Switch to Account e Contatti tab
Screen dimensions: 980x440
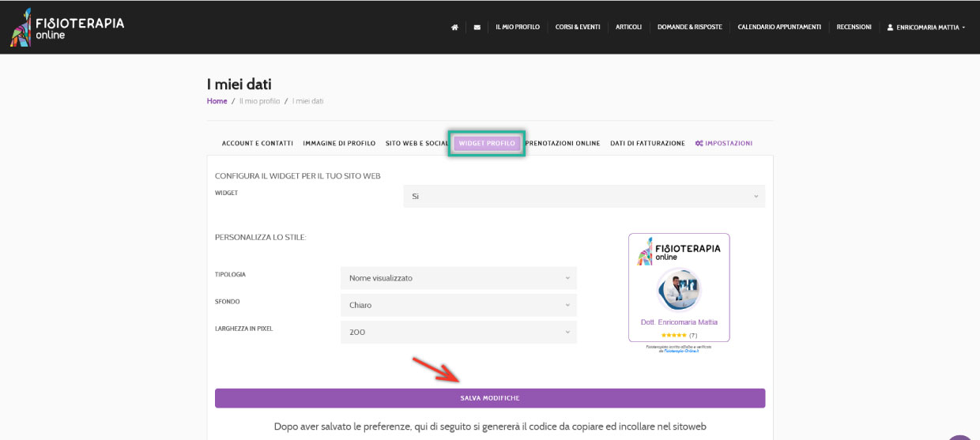pos(257,143)
